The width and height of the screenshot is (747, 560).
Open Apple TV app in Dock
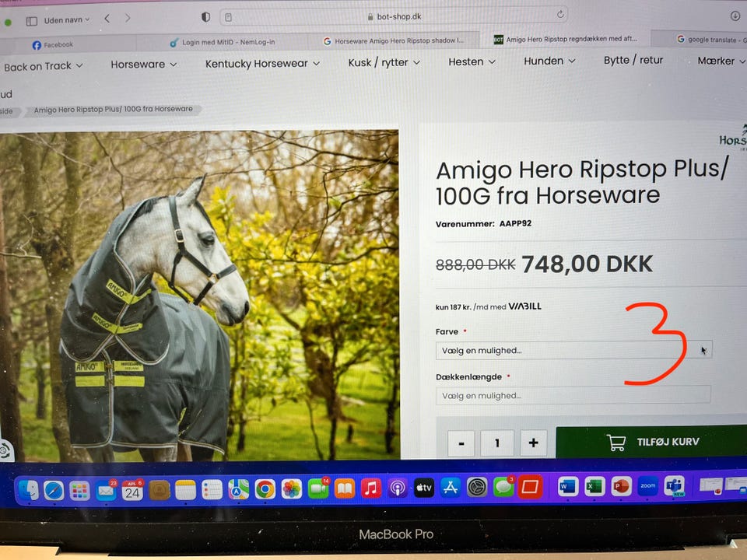pyautogui.click(x=423, y=488)
